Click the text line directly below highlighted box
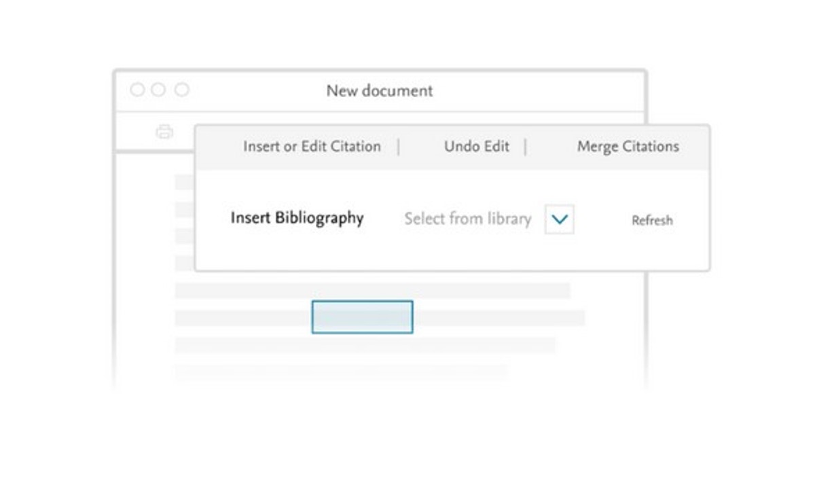The image size is (815, 504). 365,345
